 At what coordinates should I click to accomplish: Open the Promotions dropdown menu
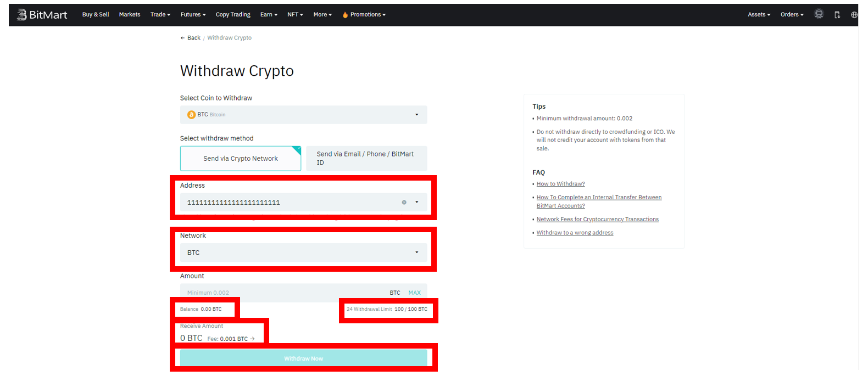pyautogui.click(x=364, y=15)
